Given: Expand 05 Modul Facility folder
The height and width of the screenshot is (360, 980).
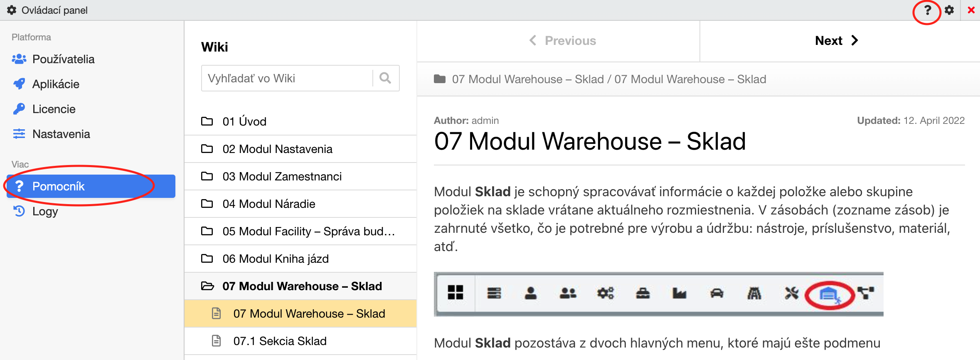Looking at the screenshot, I should tap(308, 231).
